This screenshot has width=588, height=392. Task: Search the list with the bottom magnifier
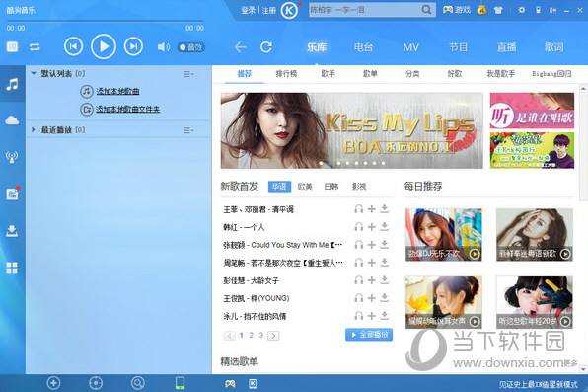(x=138, y=383)
